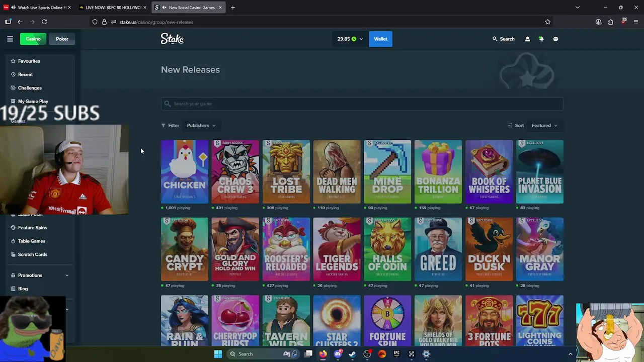Image resolution: width=644 pixels, height=362 pixels.
Task: Open the Chaos Crew 3 game
Action: [x=235, y=171]
